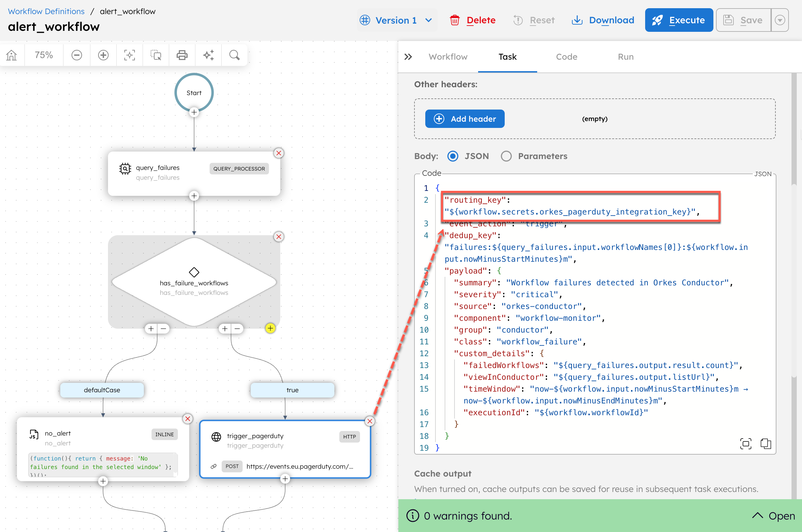Expand the code editor to fullscreen view
This screenshot has width=802, height=532.
click(746, 444)
